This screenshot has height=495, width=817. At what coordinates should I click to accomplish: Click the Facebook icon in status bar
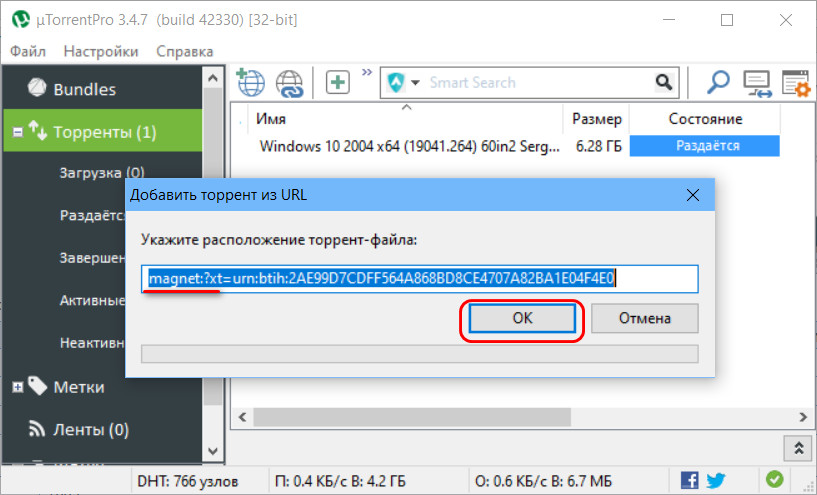point(689,479)
